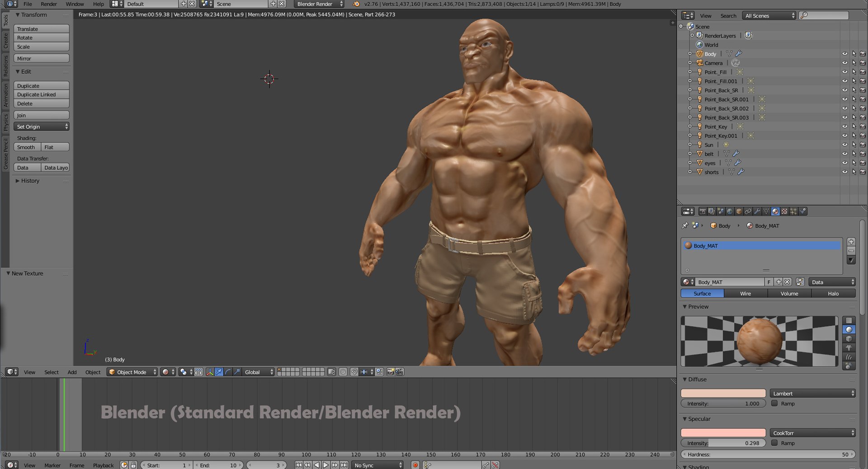Open the Global orientation dropdown
The image size is (868, 469).
258,372
